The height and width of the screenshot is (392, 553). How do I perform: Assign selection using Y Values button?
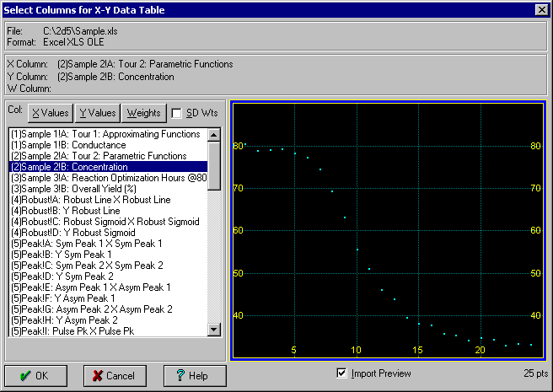97,113
